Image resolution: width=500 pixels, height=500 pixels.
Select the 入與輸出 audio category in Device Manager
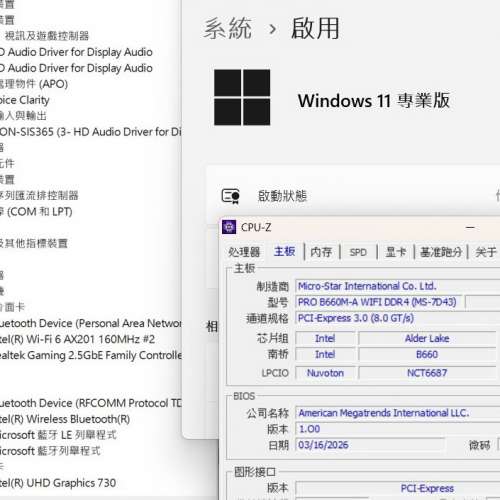point(23,116)
